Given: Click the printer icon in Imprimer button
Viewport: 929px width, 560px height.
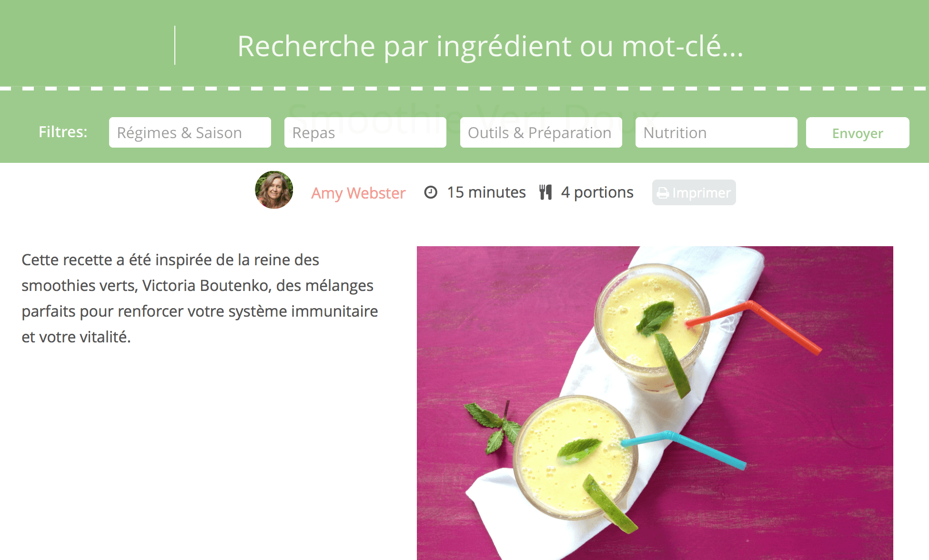Looking at the screenshot, I should 663,193.
